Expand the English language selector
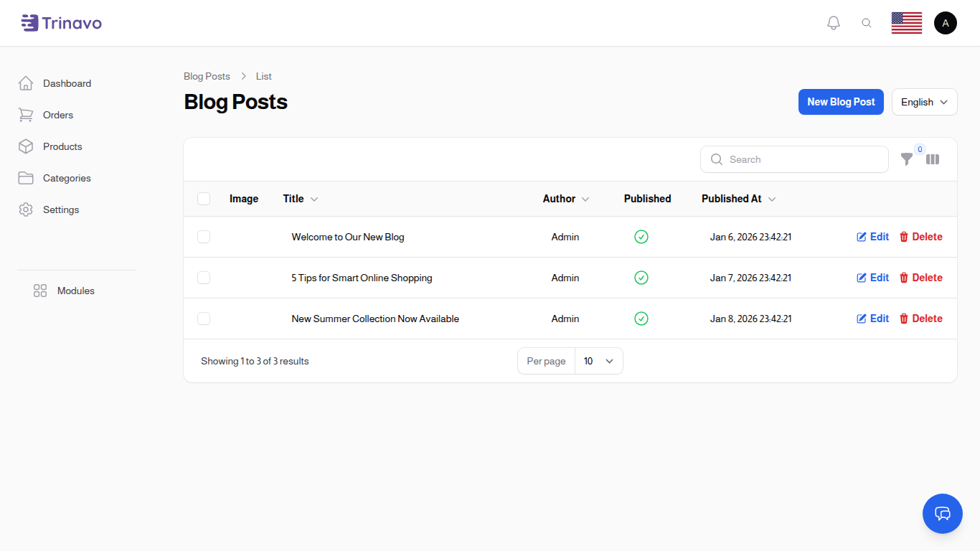The height and width of the screenshot is (551, 980). (924, 102)
